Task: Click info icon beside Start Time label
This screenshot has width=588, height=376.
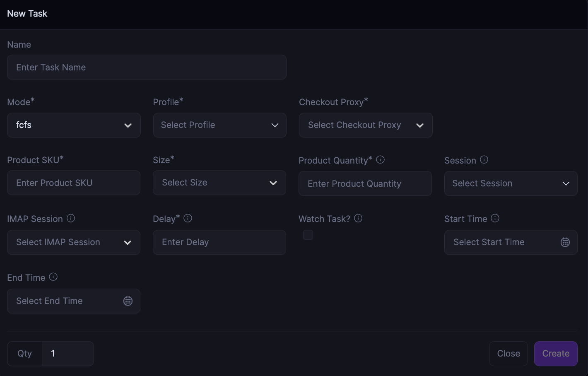Action: click(x=495, y=218)
